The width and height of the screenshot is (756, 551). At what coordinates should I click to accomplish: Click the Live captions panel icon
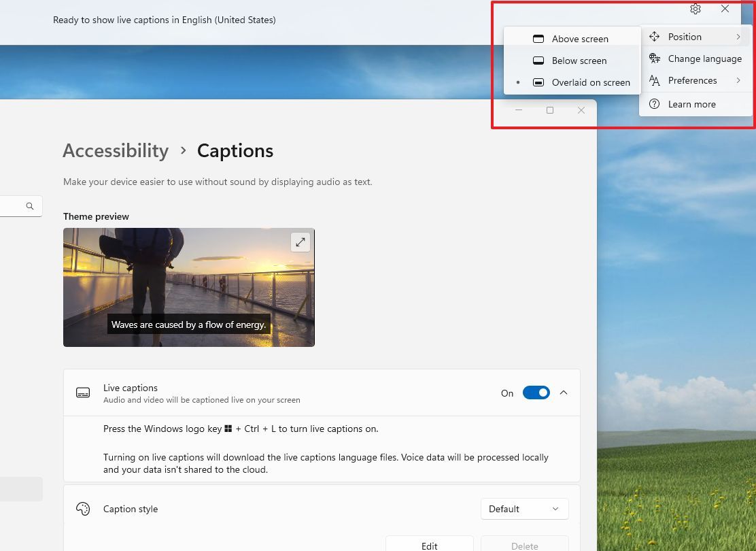coord(82,393)
